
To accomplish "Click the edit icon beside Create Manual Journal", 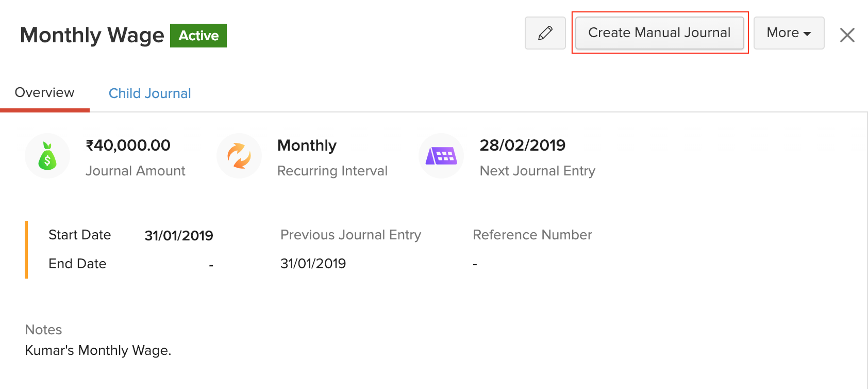I will 545,33.
